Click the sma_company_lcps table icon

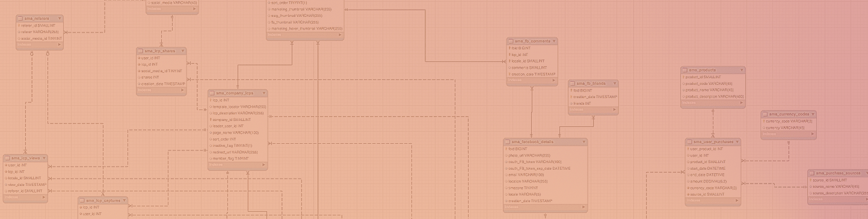[212, 93]
